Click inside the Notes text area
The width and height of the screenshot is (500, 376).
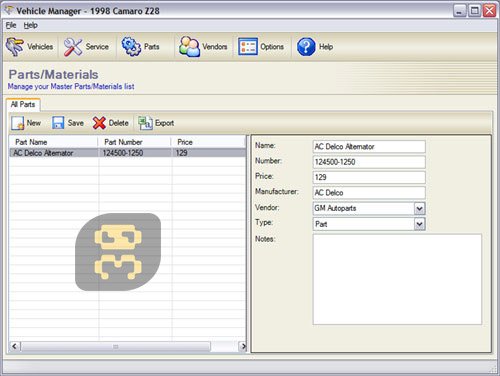click(x=397, y=279)
